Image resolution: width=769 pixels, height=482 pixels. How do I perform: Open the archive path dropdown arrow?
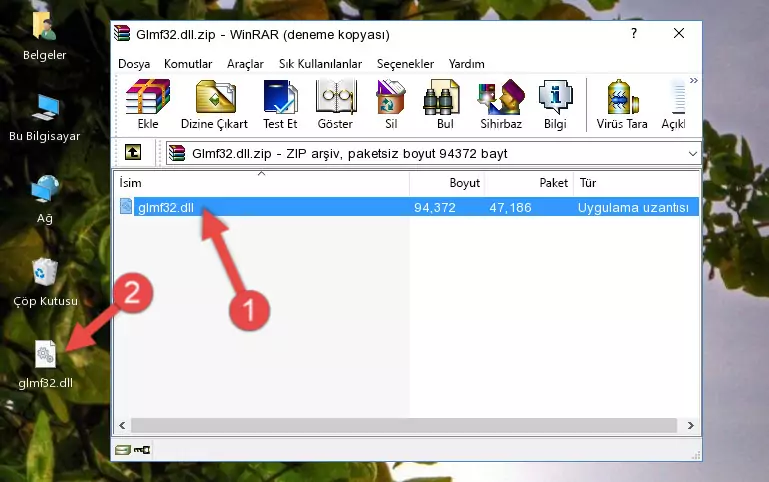tap(692, 153)
